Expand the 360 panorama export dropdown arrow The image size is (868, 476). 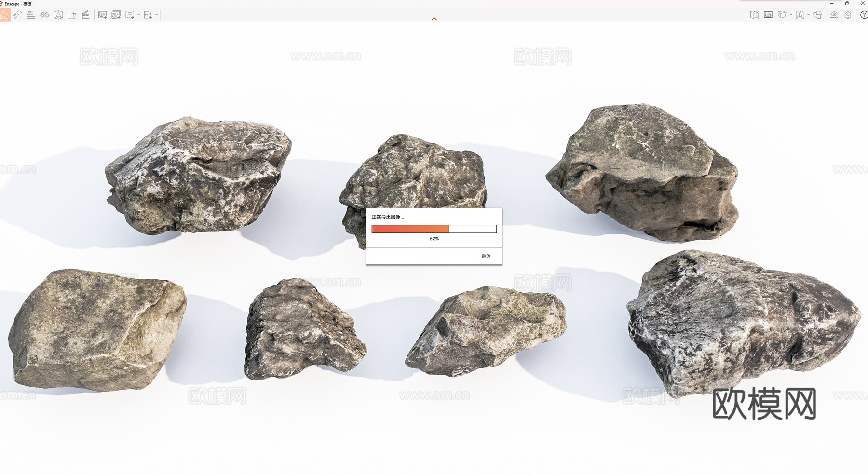(x=138, y=15)
